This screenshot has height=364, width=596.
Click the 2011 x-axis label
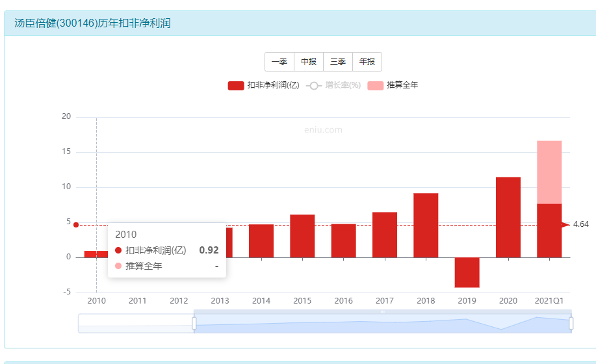click(138, 301)
